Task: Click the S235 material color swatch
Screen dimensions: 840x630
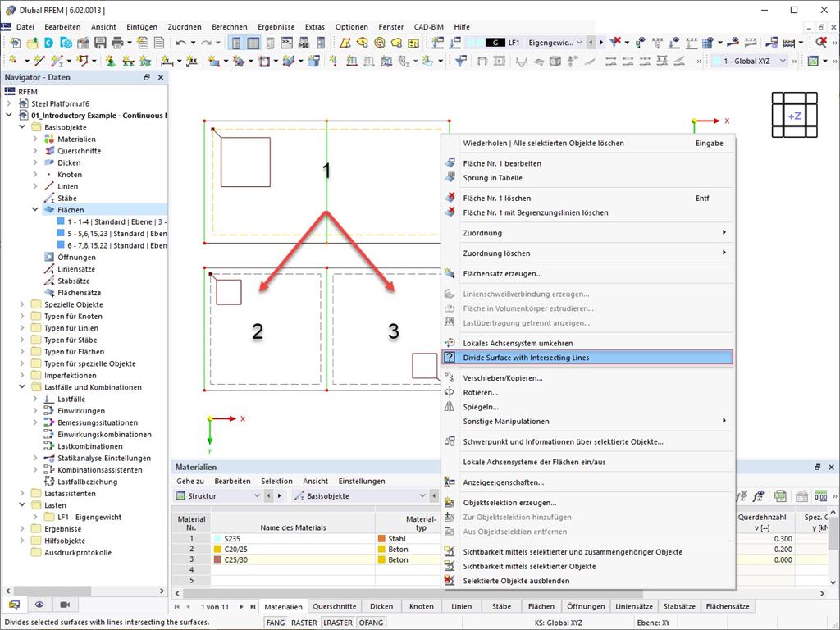Action: (x=217, y=538)
